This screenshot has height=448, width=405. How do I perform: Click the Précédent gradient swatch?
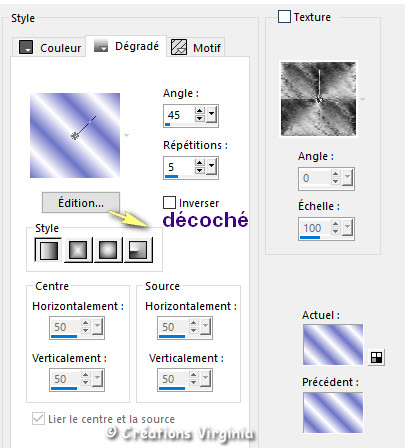333,413
